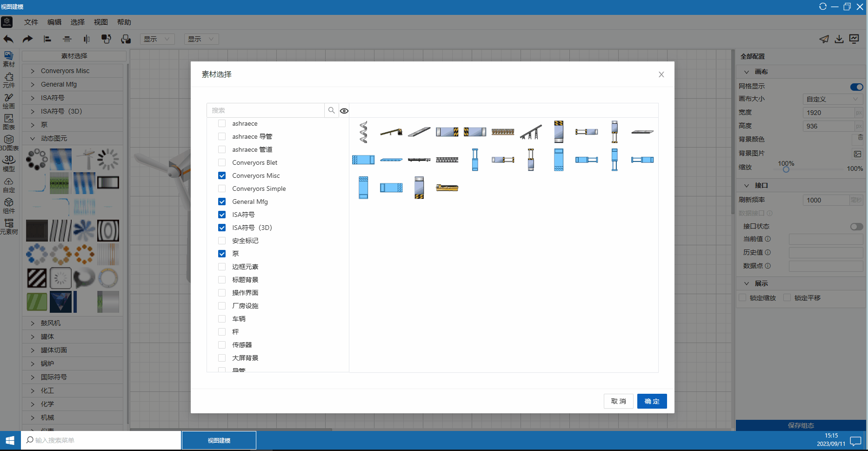Uncheck the 泵 checkbox
868x451 pixels.
[x=222, y=254]
